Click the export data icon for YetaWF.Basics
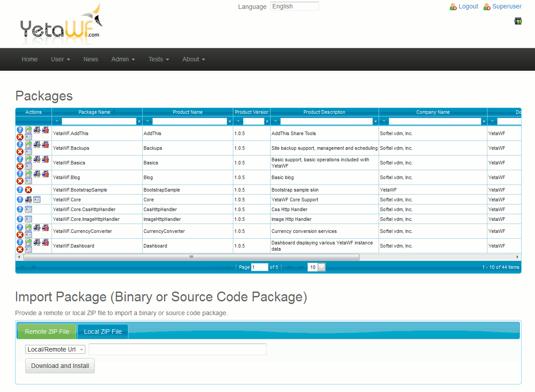Image resolution: width=535 pixels, height=392 pixels. (x=28, y=159)
